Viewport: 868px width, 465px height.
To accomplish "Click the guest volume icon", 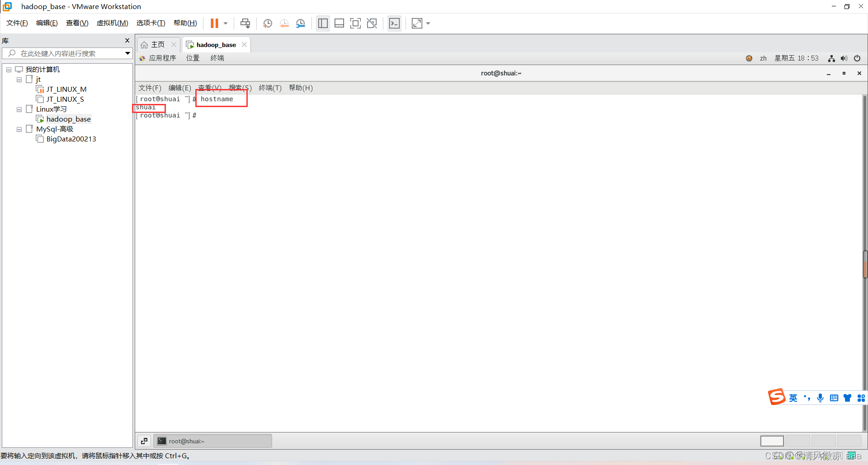I will pos(844,58).
